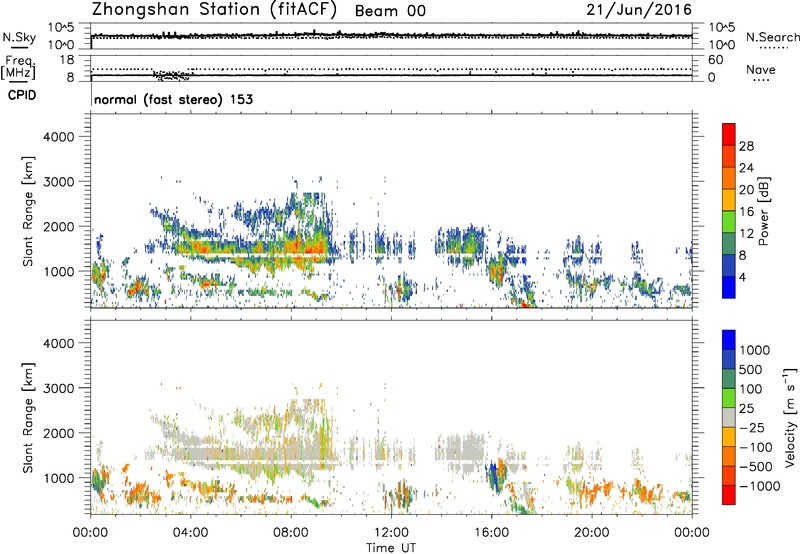Click the 'Nave' legend label
The image size is (800, 554).
coord(761,70)
